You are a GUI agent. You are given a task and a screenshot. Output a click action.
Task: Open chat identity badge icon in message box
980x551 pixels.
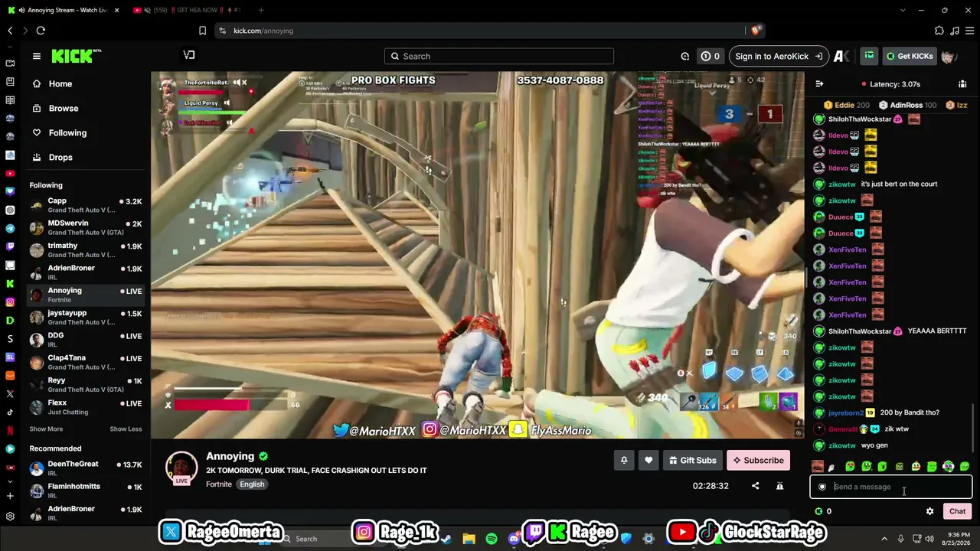[x=822, y=487]
